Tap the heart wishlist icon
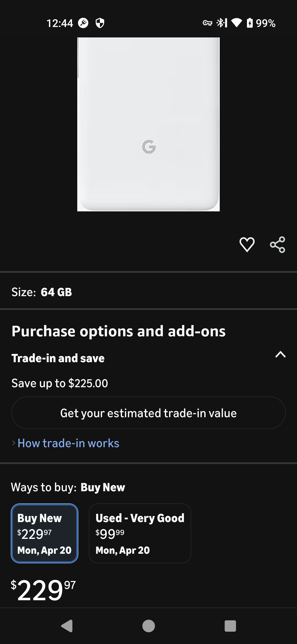The height and width of the screenshot is (644, 297). [247, 244]
